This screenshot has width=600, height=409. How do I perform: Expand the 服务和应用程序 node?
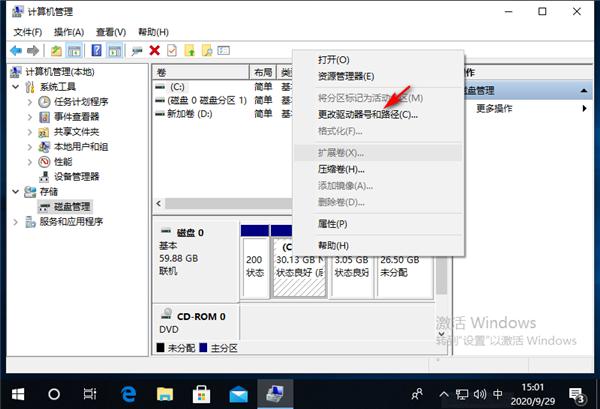tap(16, 222)
